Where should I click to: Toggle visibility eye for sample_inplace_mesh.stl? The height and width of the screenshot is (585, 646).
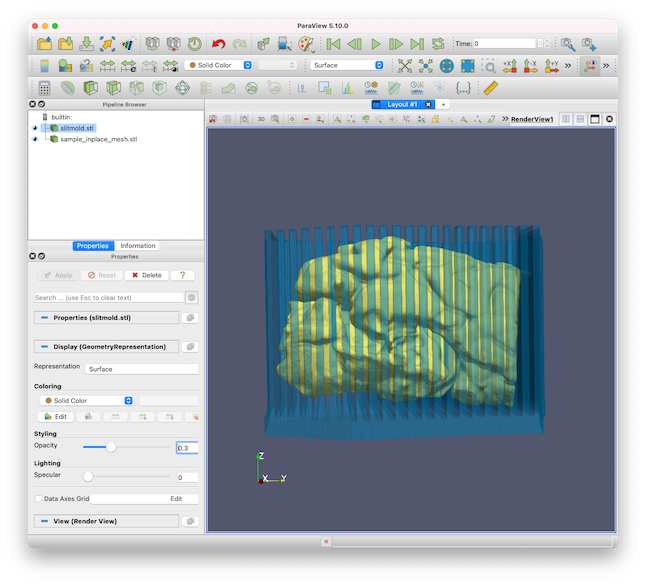pyautogui.click(x=35, y=139)
